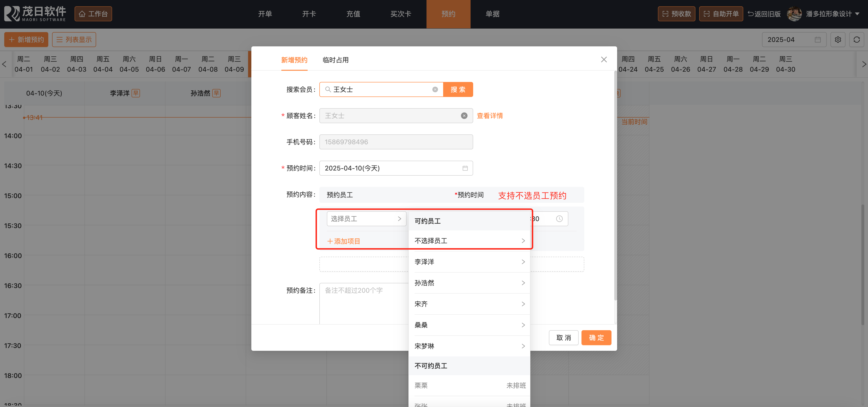The height and width of the screenshot is (407, 868).
Task: Expand employee 宋梦琳 submenu
Action: [469, 346]
